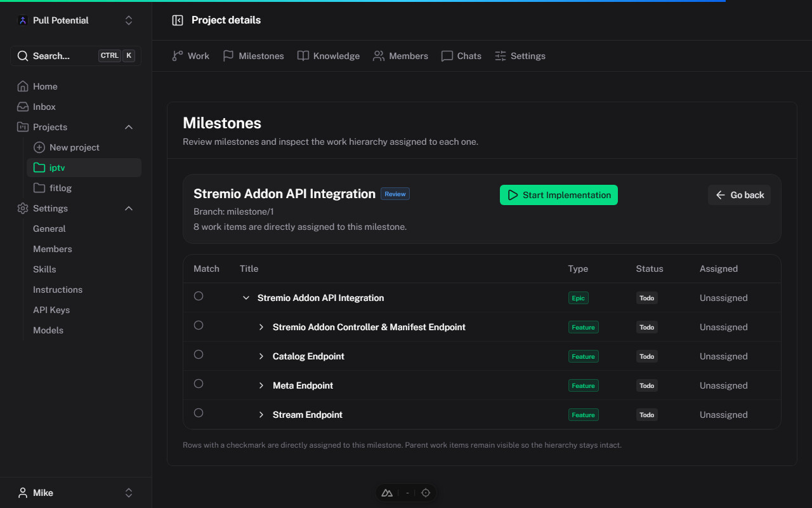
Task: Toggle the sidebar with the panel icon beside Project details
Action: pyautogui.click(x=178, y=20)
